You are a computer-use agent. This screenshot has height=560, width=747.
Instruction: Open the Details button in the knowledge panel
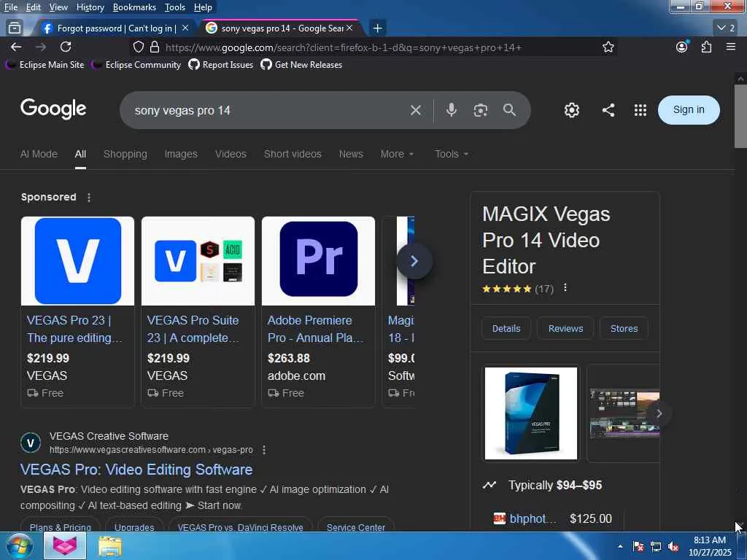pyautogui.click(x=506, y=329)
